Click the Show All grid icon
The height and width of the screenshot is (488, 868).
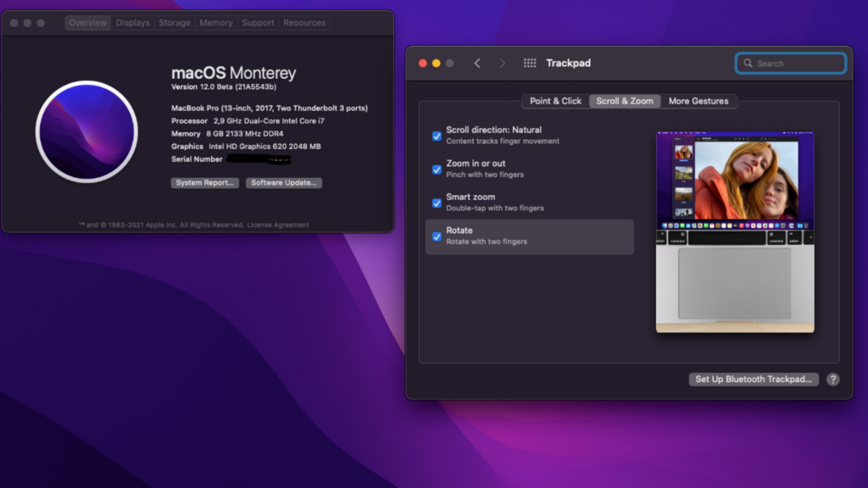530,64
